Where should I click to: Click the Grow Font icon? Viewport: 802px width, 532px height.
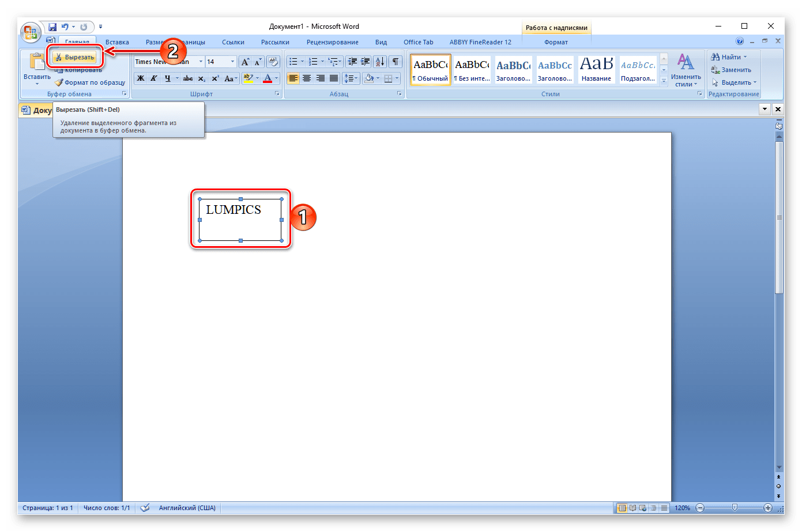coord(245,62)
